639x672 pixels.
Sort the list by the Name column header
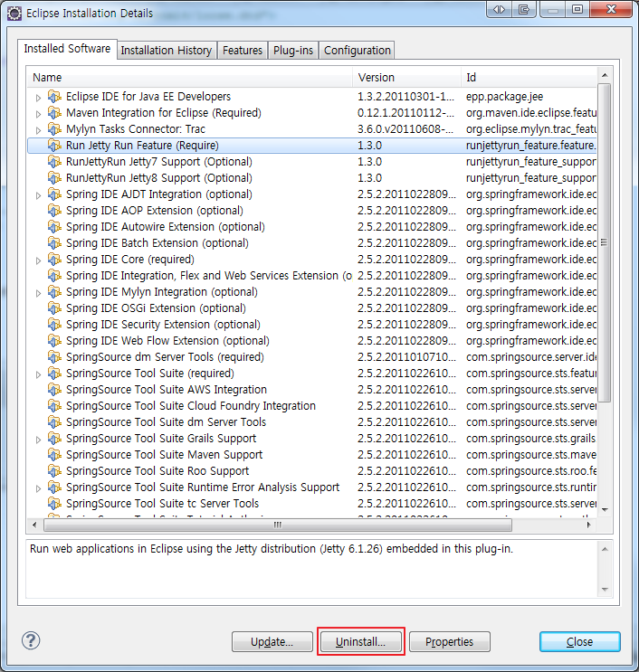coord(190,78)
